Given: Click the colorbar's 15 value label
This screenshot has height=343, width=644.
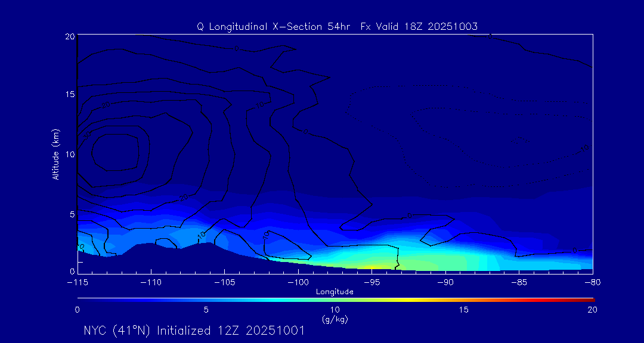Looking at the screenshot, I should [463, 310].
